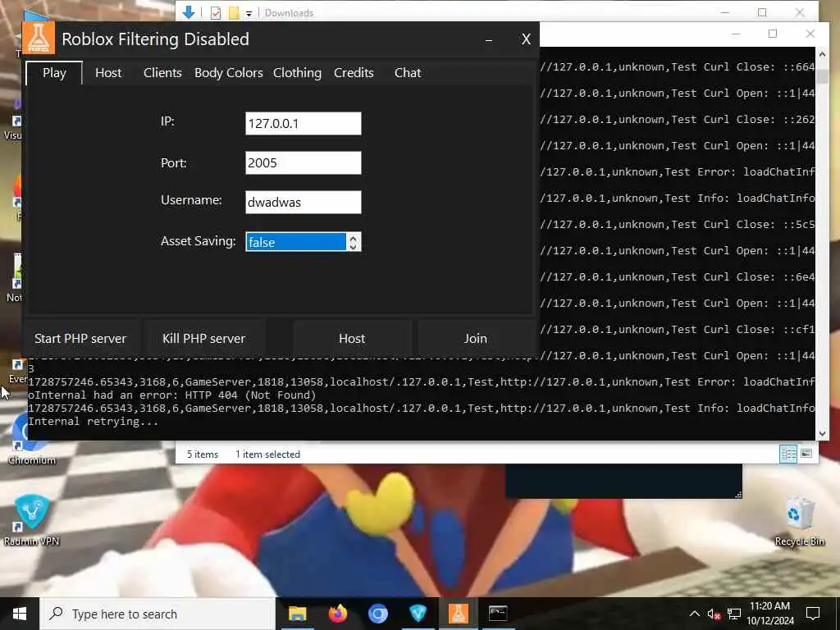Launch Firefox from the taskbar
840x630 pixels.
[x=337, y=614]
